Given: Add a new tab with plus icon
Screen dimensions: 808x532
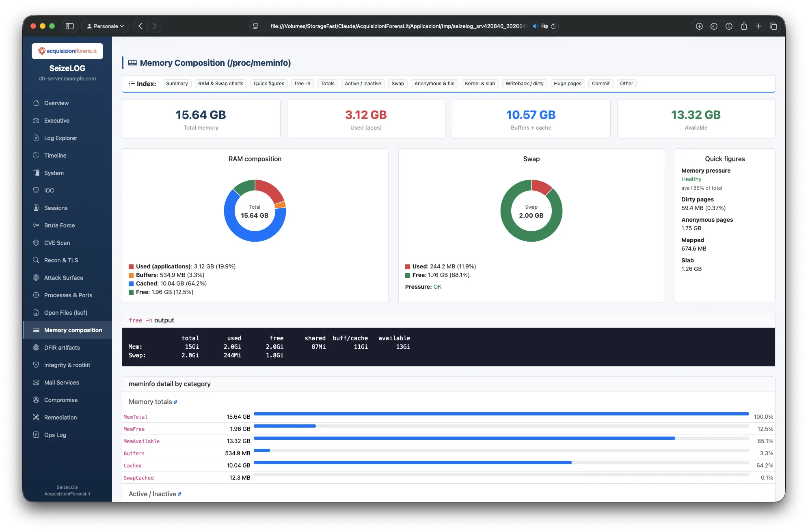Looking at the screenshot, I should 758,26.
